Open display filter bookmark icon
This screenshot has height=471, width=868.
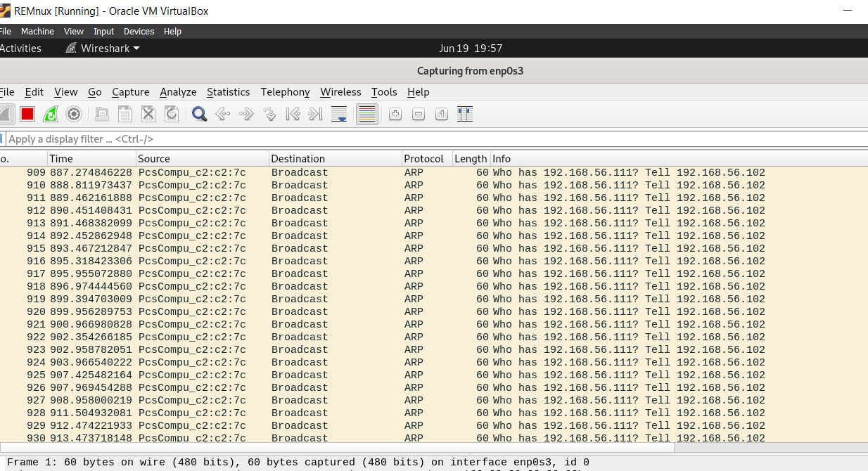[x=2, y=138]
